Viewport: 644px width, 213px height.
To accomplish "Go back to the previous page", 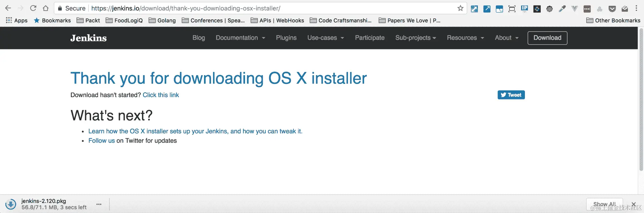I will point(8,8).
